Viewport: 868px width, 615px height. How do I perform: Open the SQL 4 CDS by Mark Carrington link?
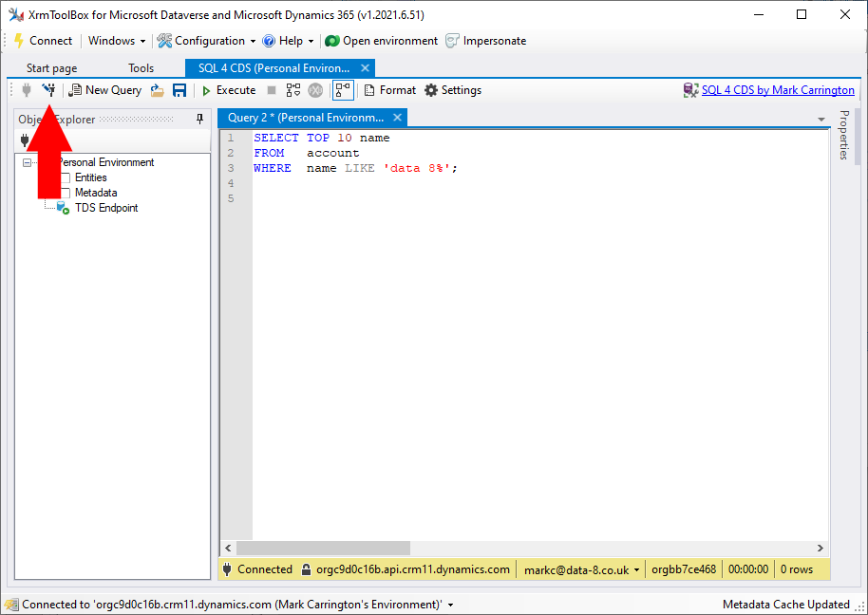click(x=777, y=90)
